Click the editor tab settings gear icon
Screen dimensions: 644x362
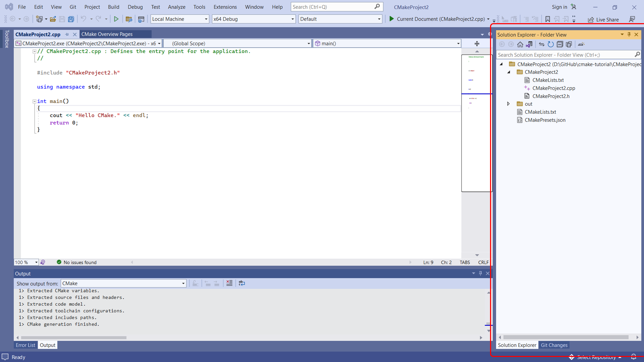490,34
